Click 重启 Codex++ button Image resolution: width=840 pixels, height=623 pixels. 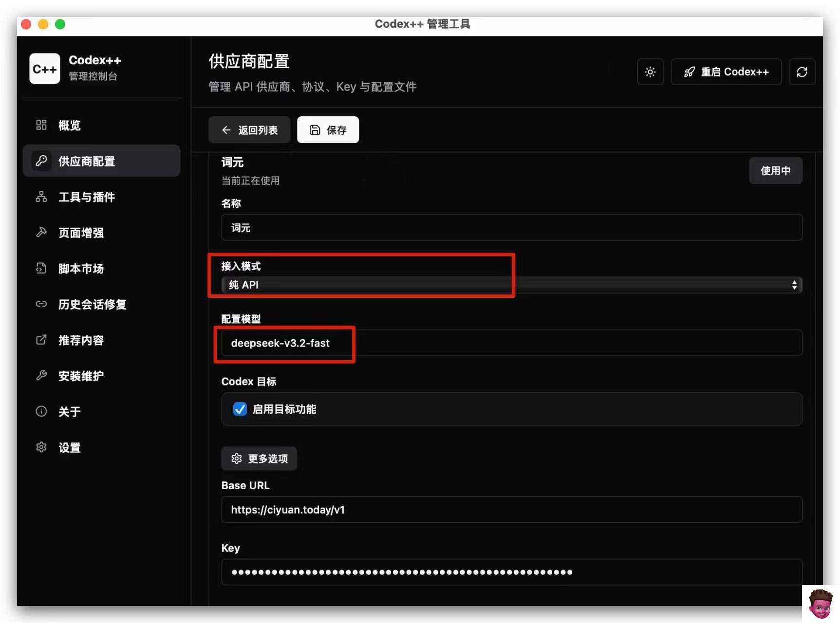[x=726, y=72]
